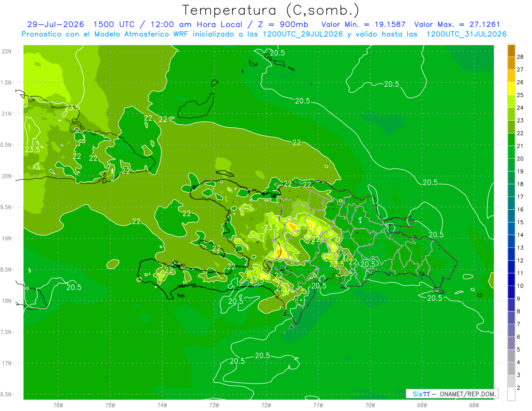The width and height of the screenshot is (532, 411).
Task: Click the '71W' longitude axis label
Action: 318,405
